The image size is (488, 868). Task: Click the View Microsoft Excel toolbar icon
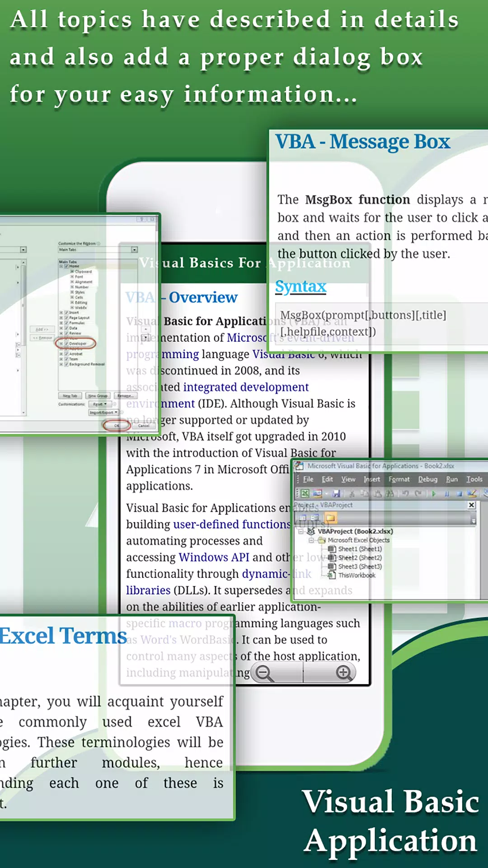click(305, 493)
